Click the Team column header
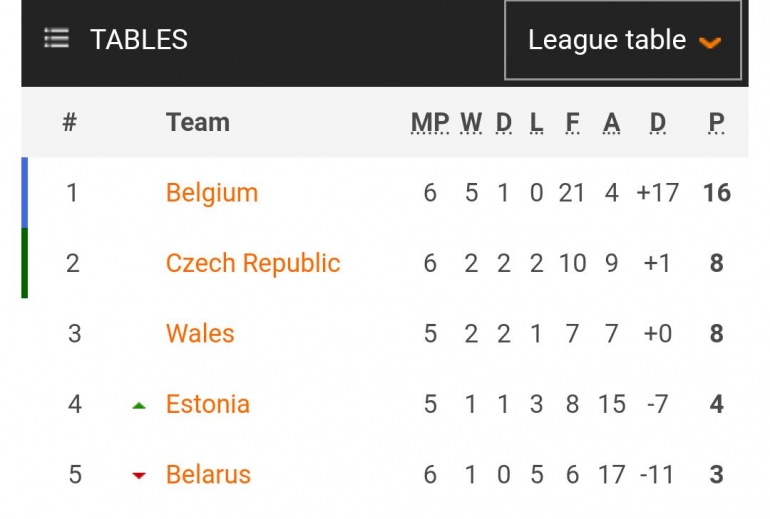Screen dimensions: 770x519 point(198,122)
